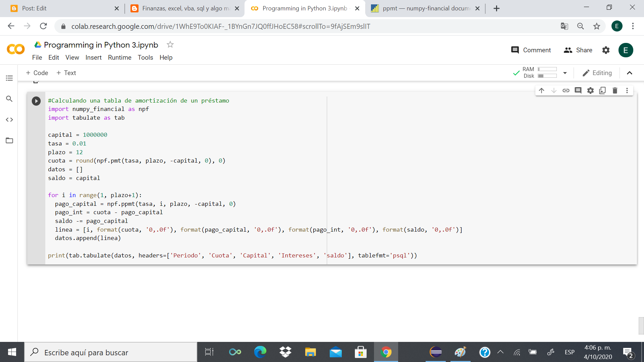Move the cell up

pos(542,90)
